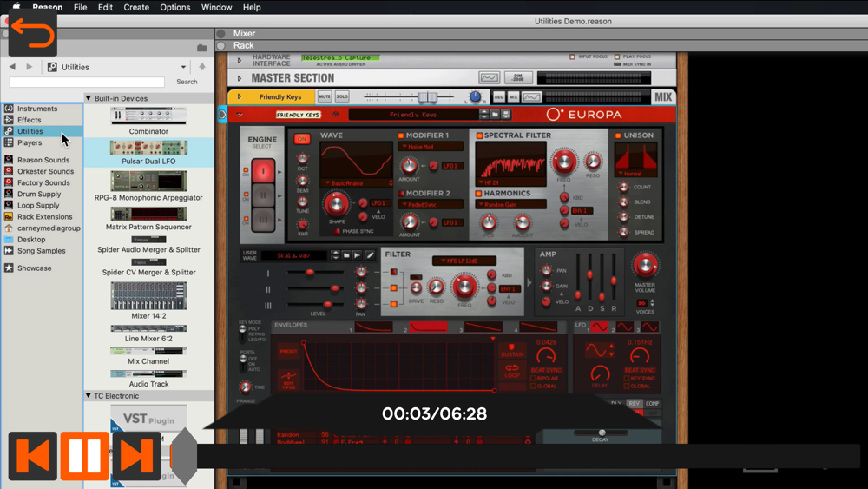The width and height of the screenshot is (868, 489).
Task: Open the Edit menu
Action: point(105,7)
